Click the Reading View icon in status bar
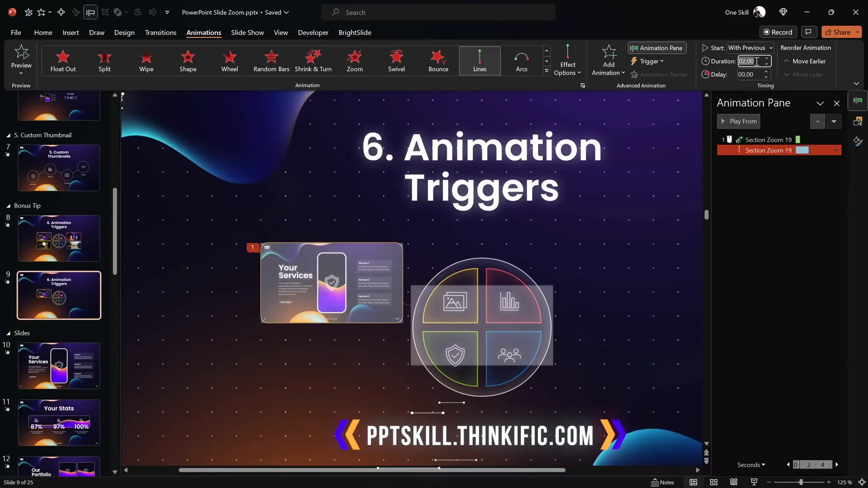 tap(734, 482)
